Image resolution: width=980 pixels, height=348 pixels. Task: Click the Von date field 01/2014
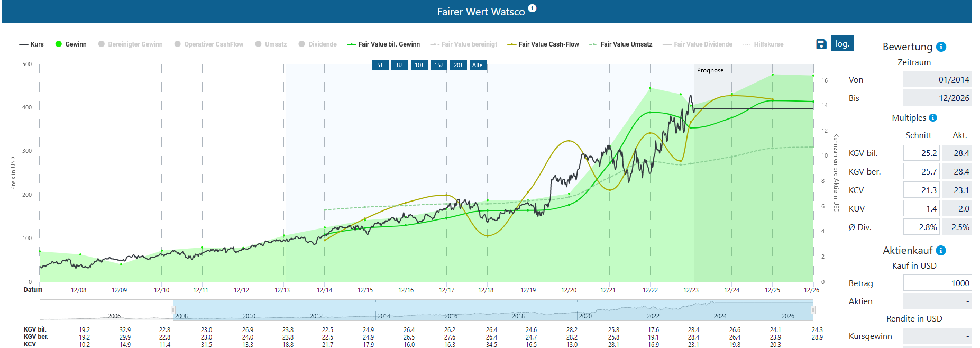[937, 79]
